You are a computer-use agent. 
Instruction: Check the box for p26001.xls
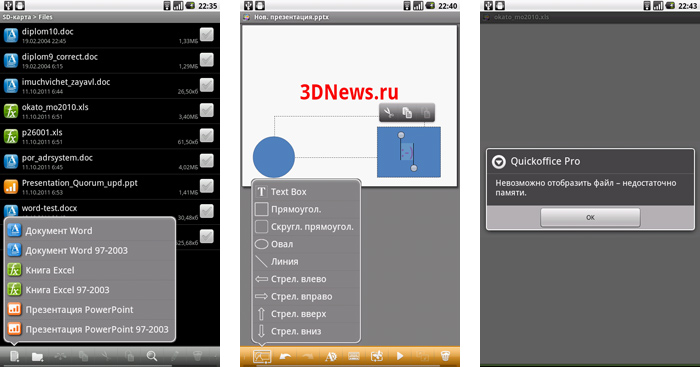[207, 135]
